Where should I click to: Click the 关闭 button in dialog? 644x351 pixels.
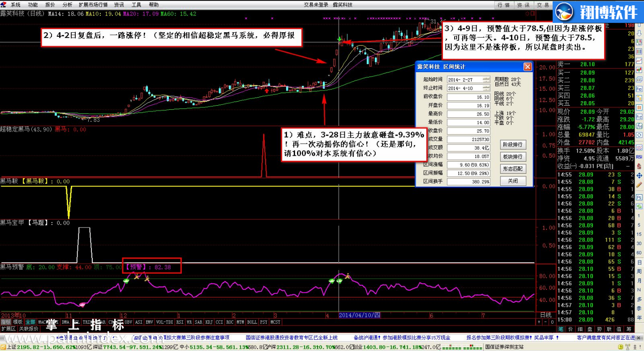pos(513,181)
